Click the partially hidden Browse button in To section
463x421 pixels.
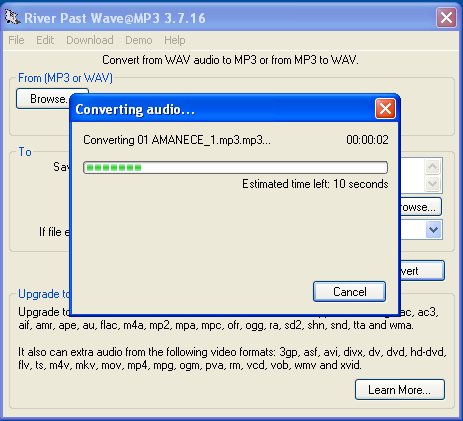click(x=421, y=207)
